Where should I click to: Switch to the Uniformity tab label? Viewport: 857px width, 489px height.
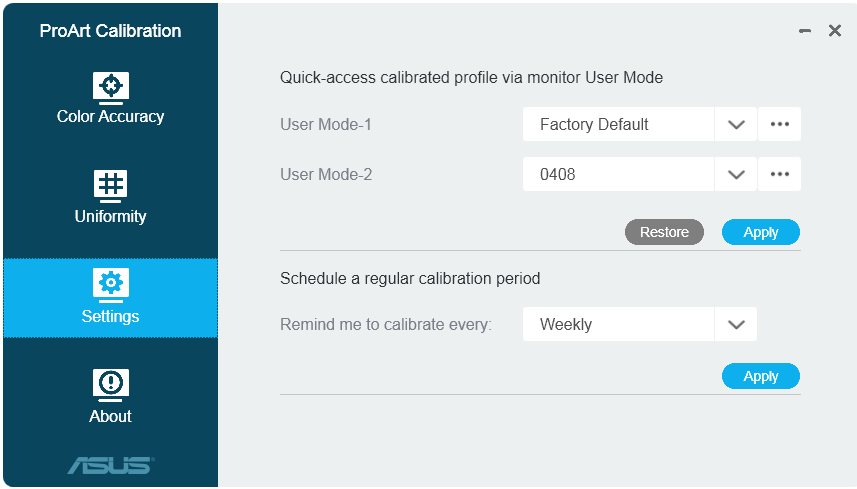pyautogui.click(x=110, y=216)
